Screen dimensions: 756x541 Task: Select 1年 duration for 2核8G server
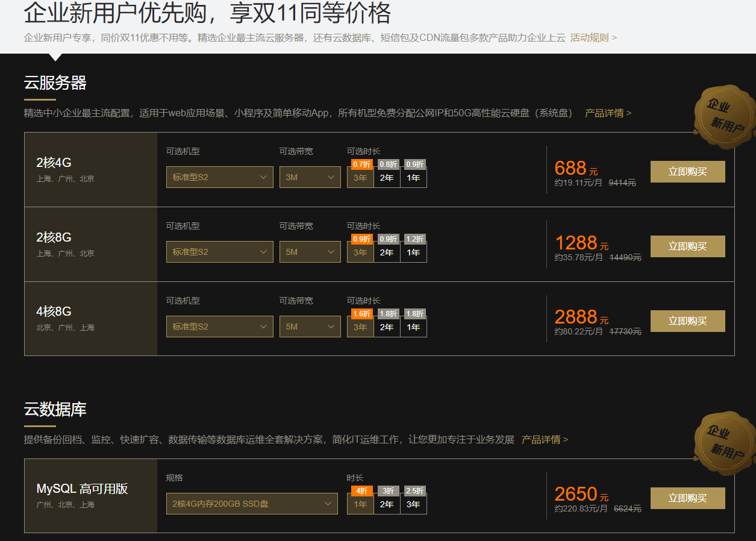413,252
